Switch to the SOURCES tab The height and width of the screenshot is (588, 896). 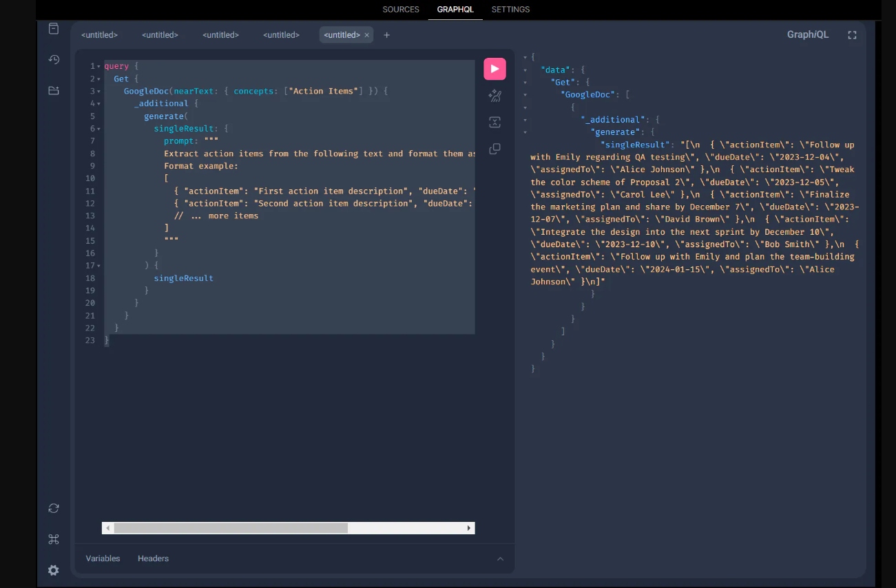tap(401, 10)
